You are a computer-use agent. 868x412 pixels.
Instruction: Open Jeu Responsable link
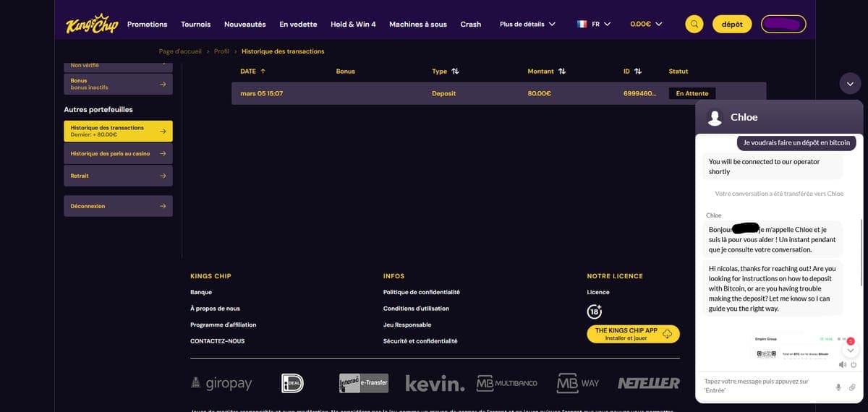click(x=407, y=325)
